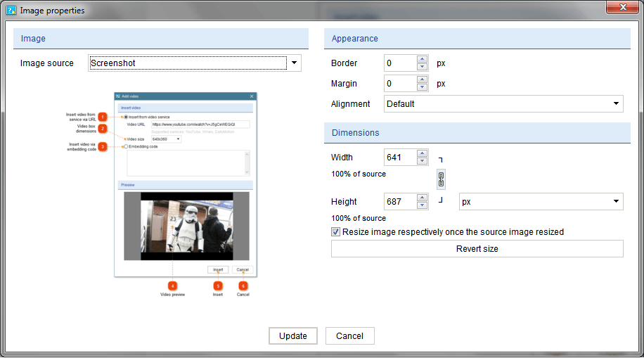Click the Width input field

pyautogui.click(x=399, y=158)
